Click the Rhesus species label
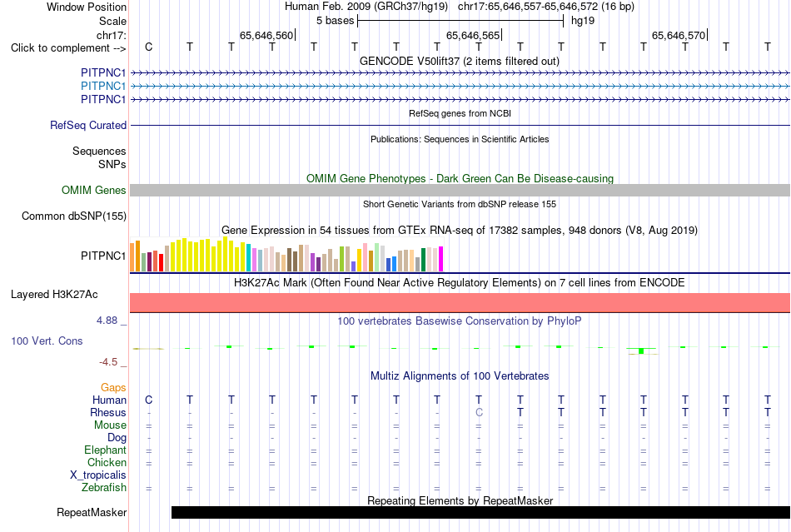The height and width of the screenshot is (532, 791). point(108,412)
